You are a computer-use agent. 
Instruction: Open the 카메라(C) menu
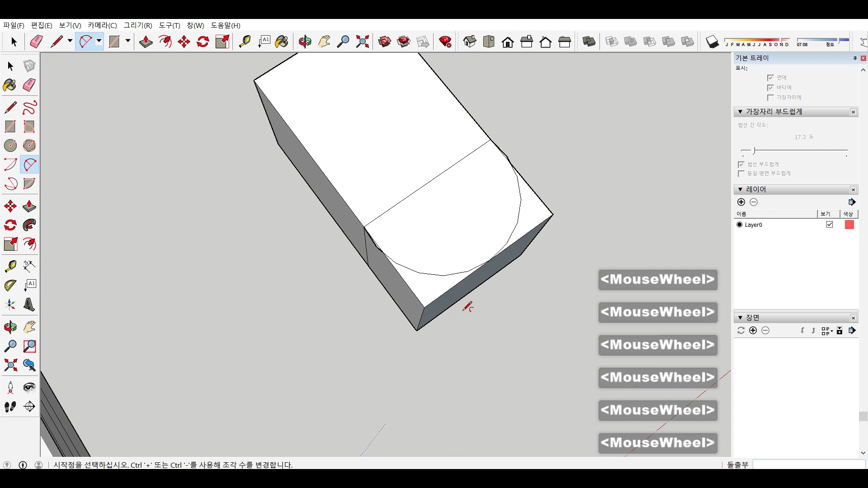coord(102,25)
